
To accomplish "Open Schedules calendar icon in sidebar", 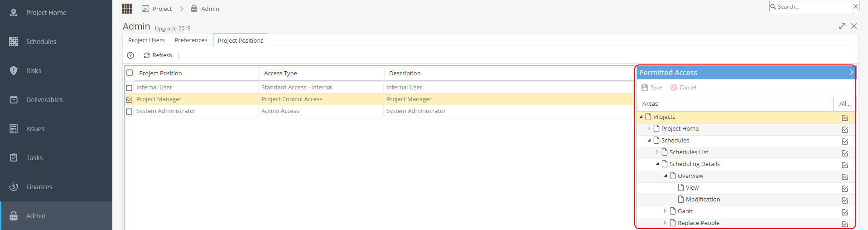I will coord(14,41).
